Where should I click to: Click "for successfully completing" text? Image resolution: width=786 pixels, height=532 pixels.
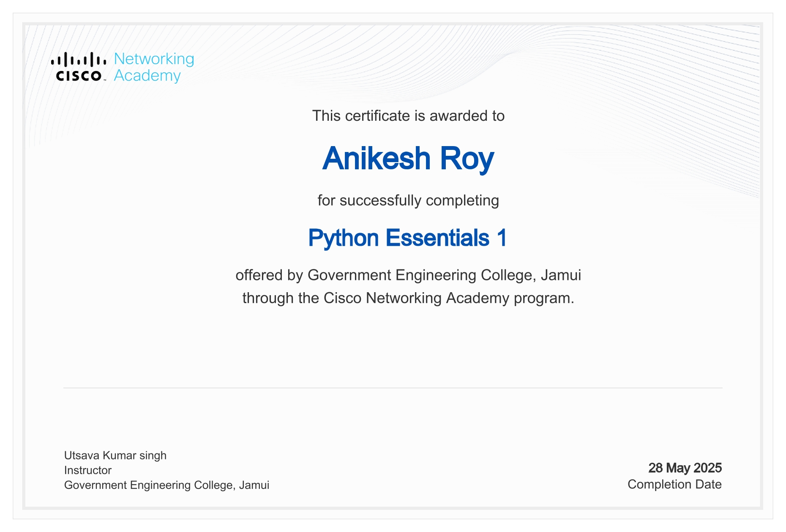(x=408, y=200)
